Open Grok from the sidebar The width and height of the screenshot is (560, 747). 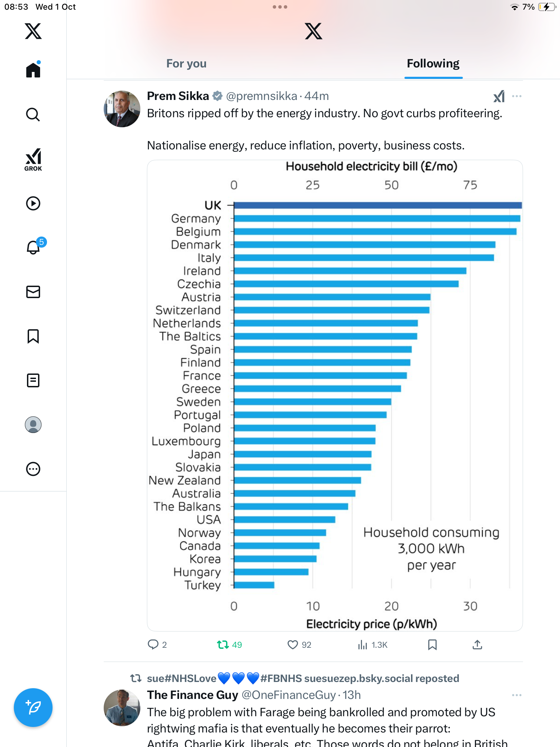pyautogui.click(x=33, y=159)
